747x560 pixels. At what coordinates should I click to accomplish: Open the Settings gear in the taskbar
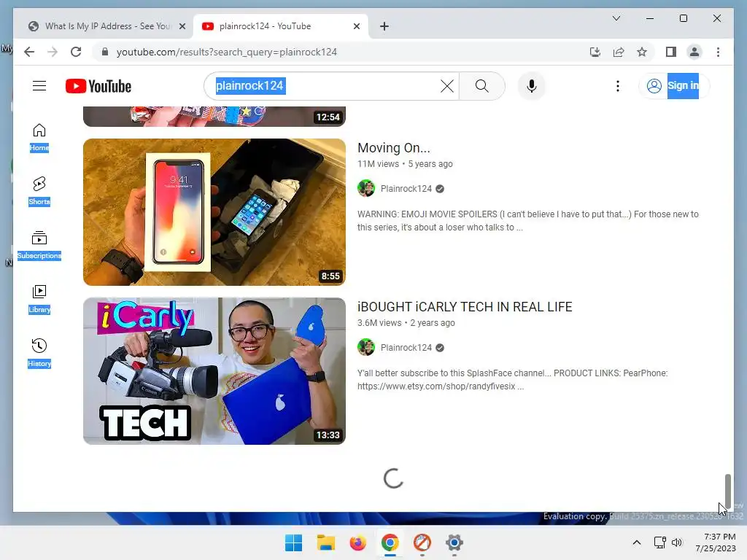(x=454, y=542)
